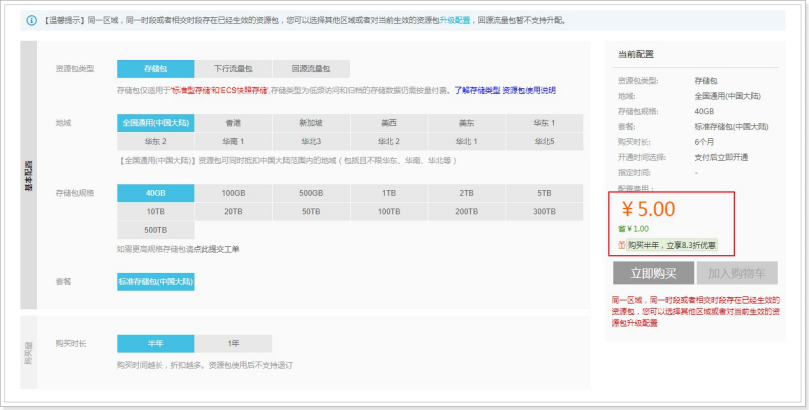Select the 1TB storage package size

(x=389, y=193)
